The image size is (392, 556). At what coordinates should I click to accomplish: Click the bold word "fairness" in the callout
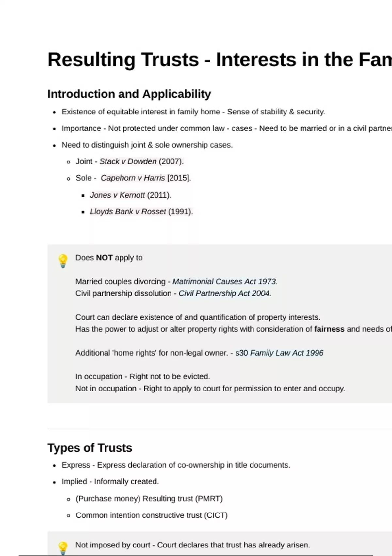[329, 329]
